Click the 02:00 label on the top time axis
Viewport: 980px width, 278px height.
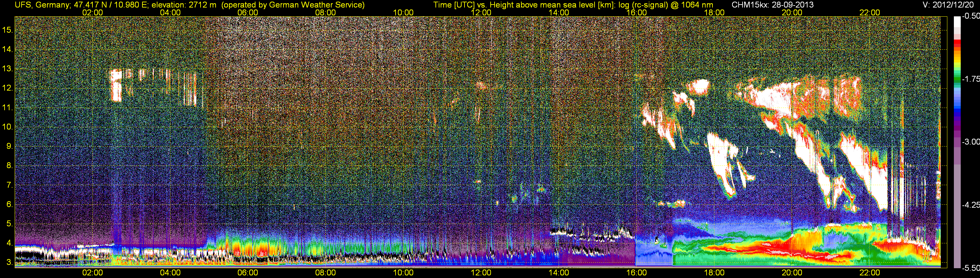pyautogui.click(x=92, y=12)
